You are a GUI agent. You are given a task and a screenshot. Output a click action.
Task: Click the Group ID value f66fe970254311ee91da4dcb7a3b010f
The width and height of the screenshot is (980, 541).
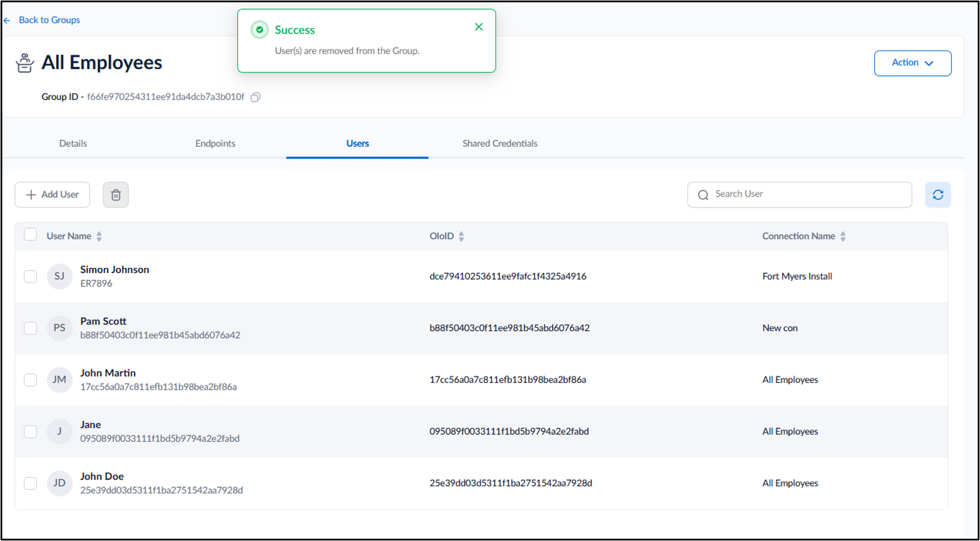(166, 97)
